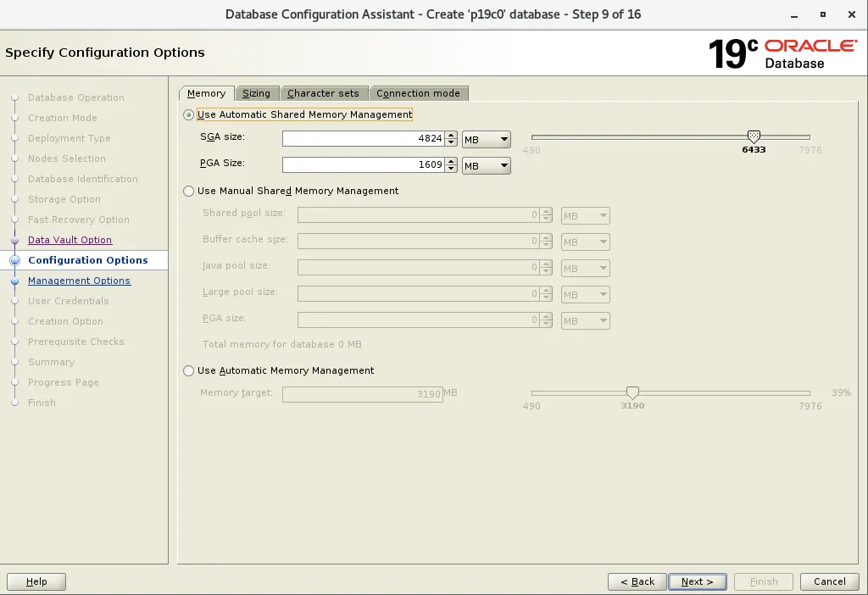Screen dimensions: 868x595
Task: Increase PGA Size using its spinner arrow
Action: click(x=452, y=161)
